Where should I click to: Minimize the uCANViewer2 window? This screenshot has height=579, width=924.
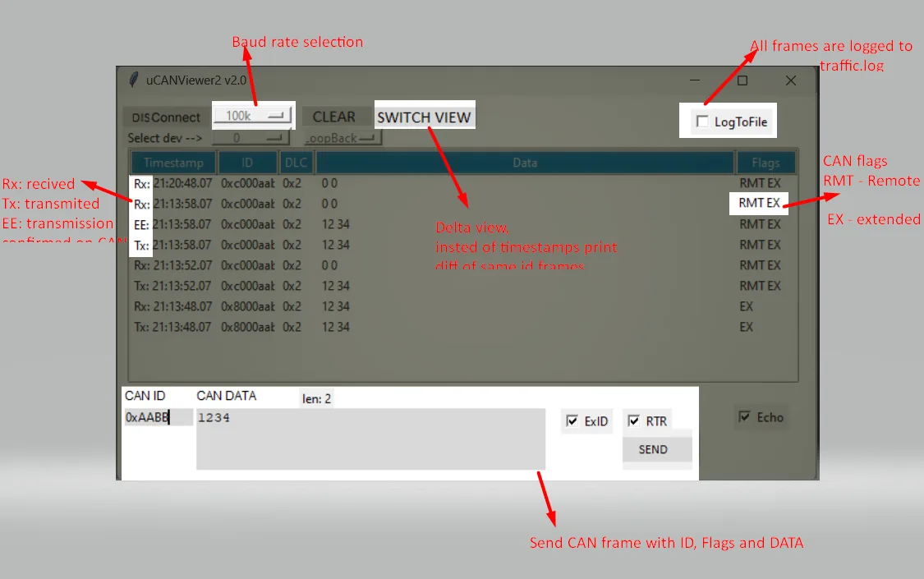[x=695, y=80]
